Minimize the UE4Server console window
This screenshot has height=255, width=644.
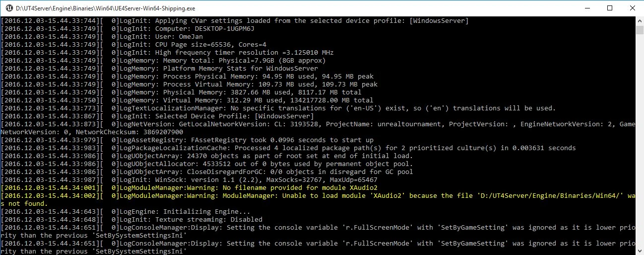tap(587, 8)
